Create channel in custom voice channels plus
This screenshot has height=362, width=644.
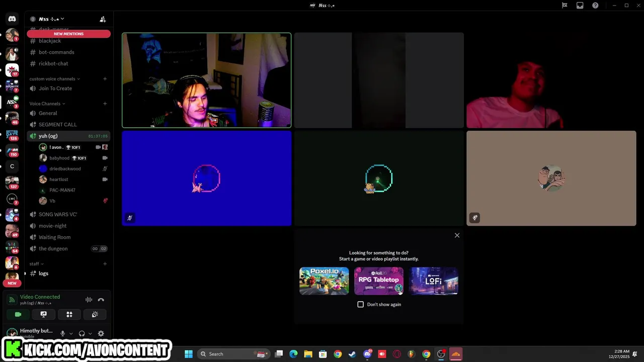coord(105,79)
